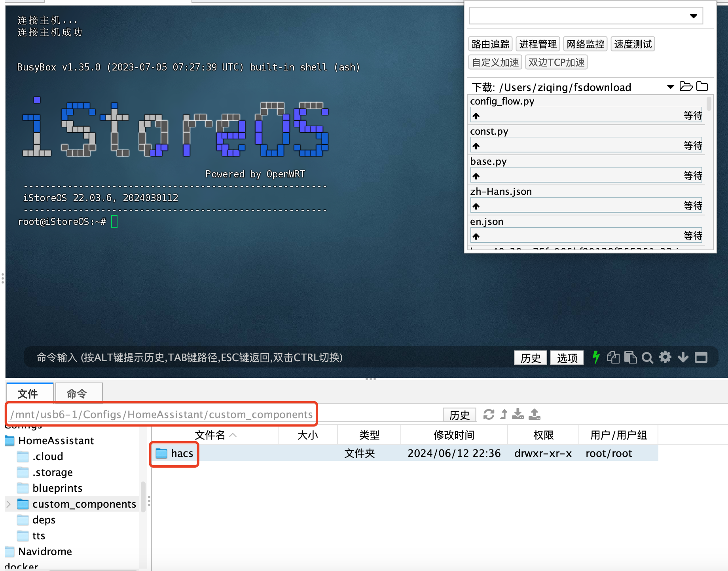The image size is (728, 571).
Task: Click the 权限 column header
Action: point(543,435)
